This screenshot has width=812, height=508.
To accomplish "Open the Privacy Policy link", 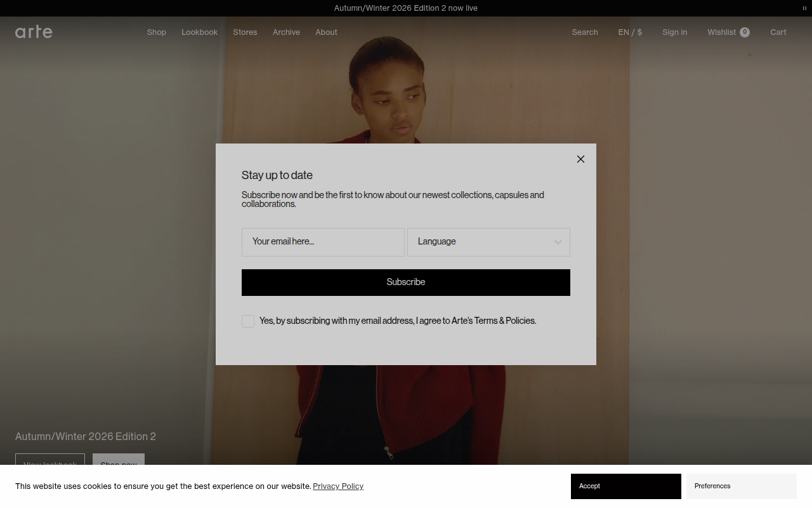I will (338, 486).
